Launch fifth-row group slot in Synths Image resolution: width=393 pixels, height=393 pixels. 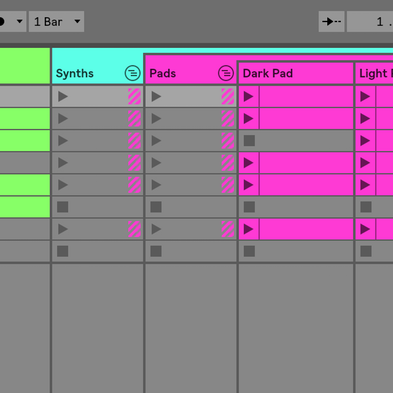63,185
